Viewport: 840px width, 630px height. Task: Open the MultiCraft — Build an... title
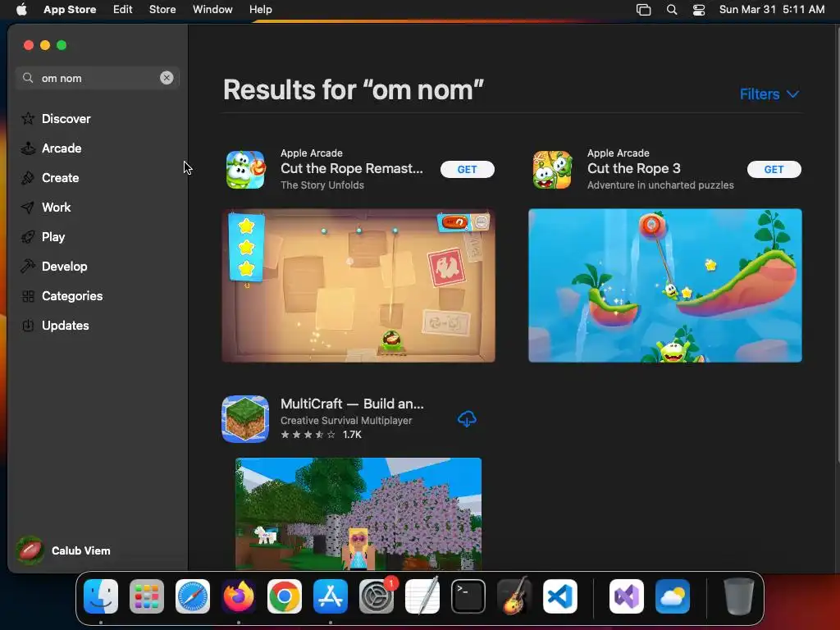352,404
